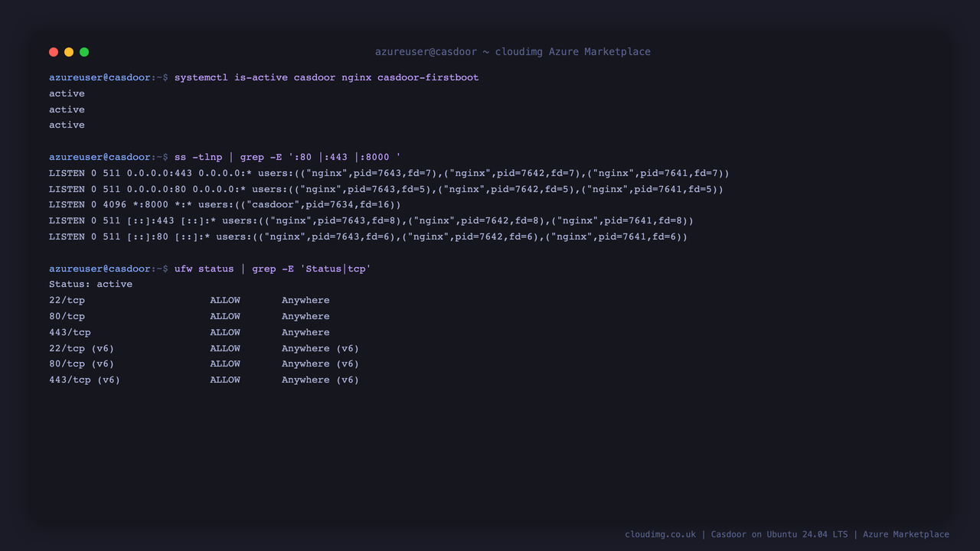
Task: Click the '22/tcp' rule without v6
Action: click(x=189, y=300)
